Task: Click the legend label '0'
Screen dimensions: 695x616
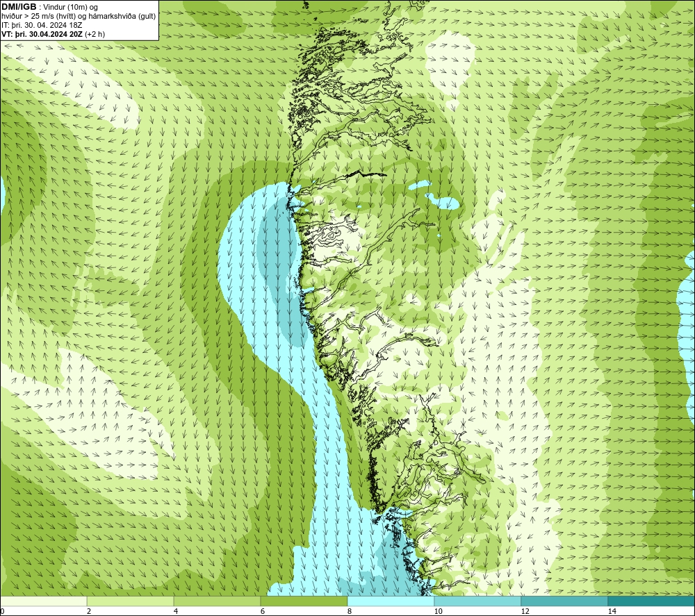Action: (2, 612)
